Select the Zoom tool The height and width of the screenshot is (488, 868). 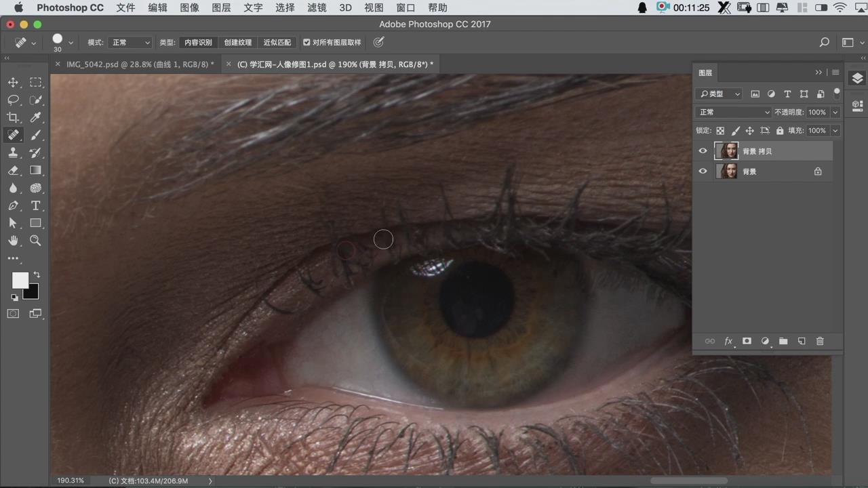pyautogui.click(x=36, y=241)
